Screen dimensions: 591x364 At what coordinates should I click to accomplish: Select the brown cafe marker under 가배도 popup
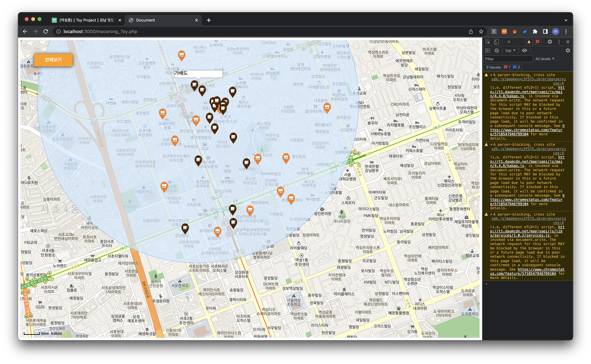[x=194, y=85]
